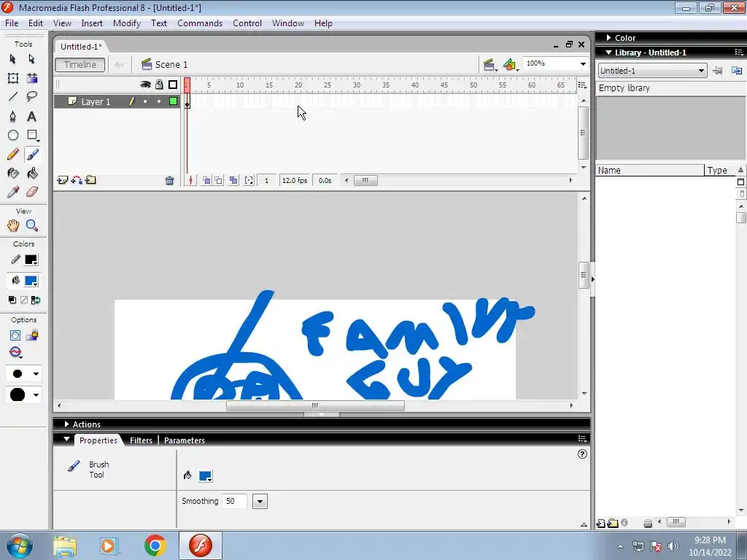Toggle Onion Skin mode

(x=206, y=181)
